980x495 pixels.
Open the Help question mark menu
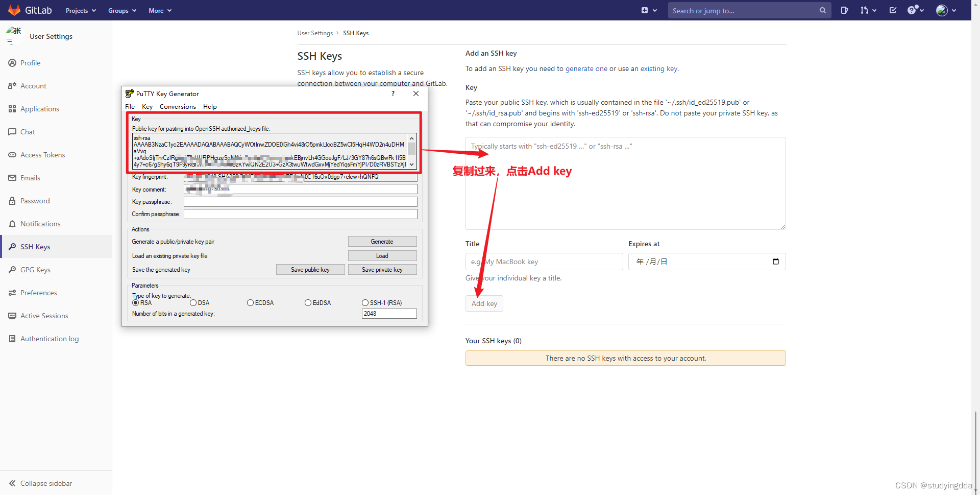coord(916,10)
